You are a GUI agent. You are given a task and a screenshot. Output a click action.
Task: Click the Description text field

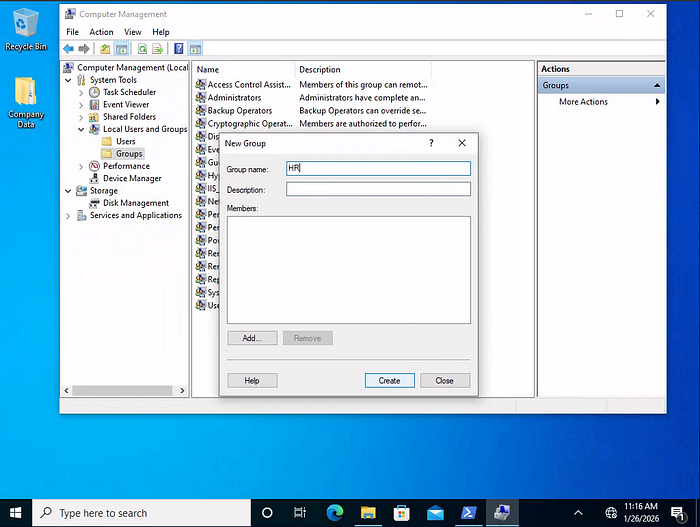378,189
